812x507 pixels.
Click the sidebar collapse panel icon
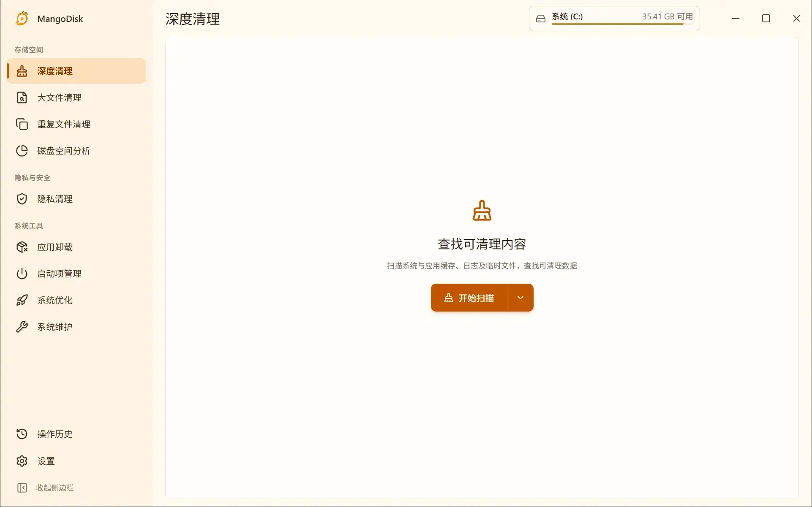coord(22,488)
